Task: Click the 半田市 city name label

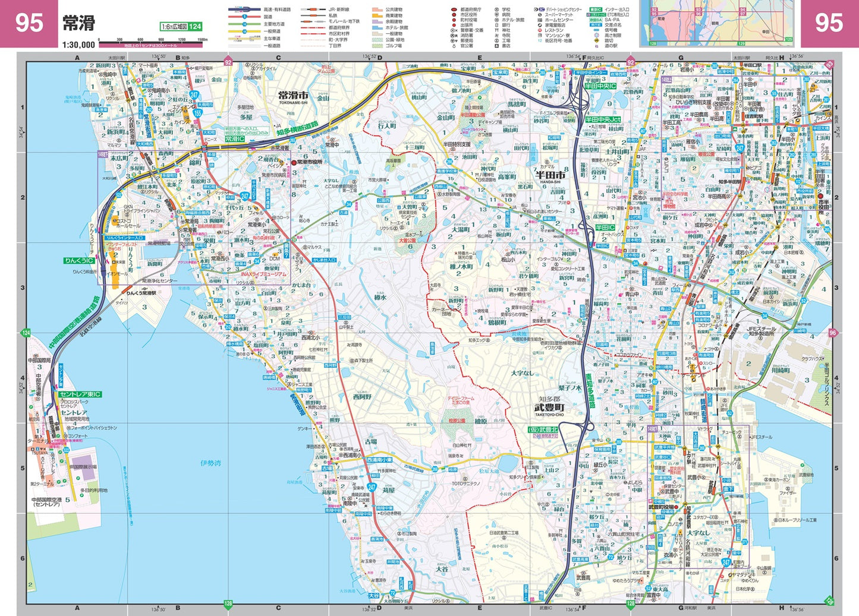Action: (550, 175)
